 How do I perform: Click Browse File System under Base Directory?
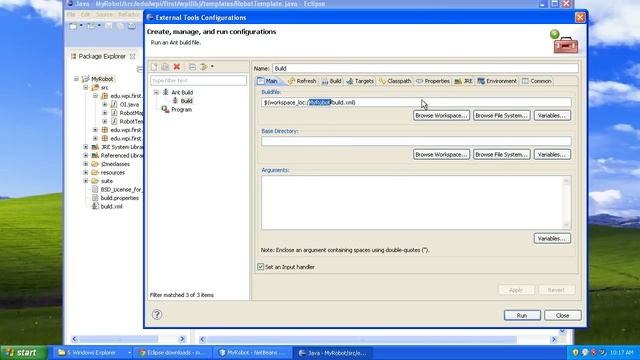tap(502, 154)
